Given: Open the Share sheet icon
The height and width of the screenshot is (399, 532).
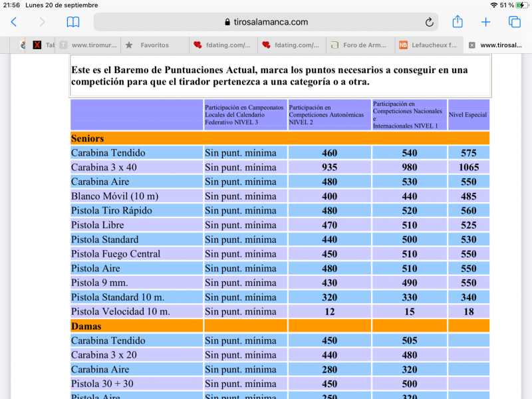Looking at the screenshot, I should pyautogui.click(x=458, y=21).
